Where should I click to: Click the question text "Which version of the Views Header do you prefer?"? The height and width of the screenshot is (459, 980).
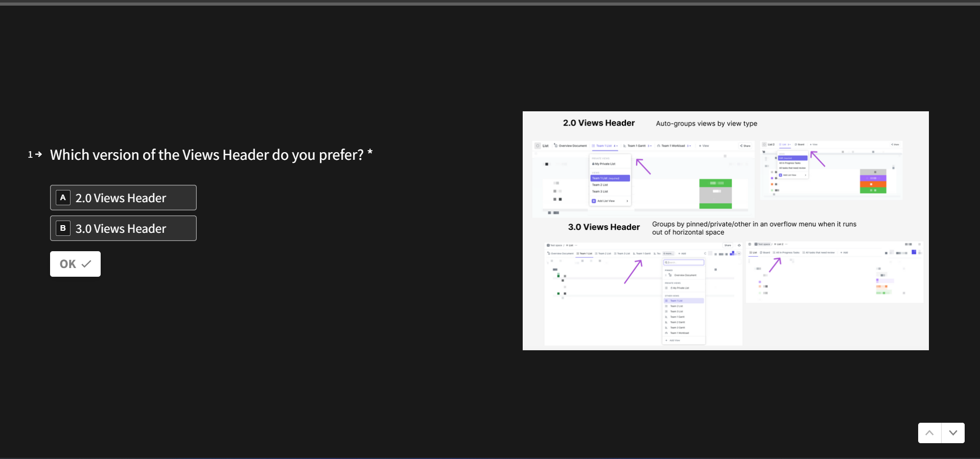click(x=207, y=155)
